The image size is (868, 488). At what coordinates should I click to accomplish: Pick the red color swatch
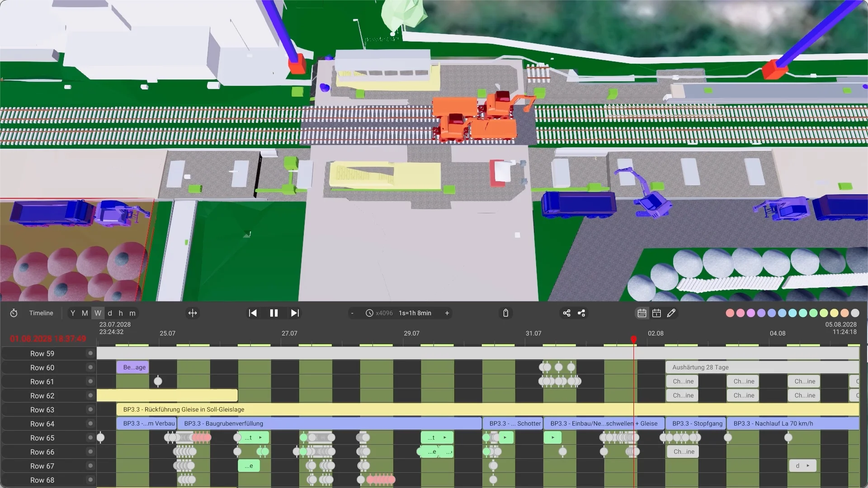pyautogui.click(x=730, y=313)
